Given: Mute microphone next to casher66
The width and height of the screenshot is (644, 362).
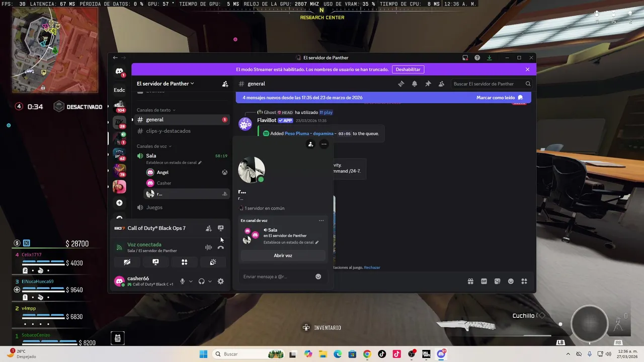Looking at the screenshot, I should [183, 282].
